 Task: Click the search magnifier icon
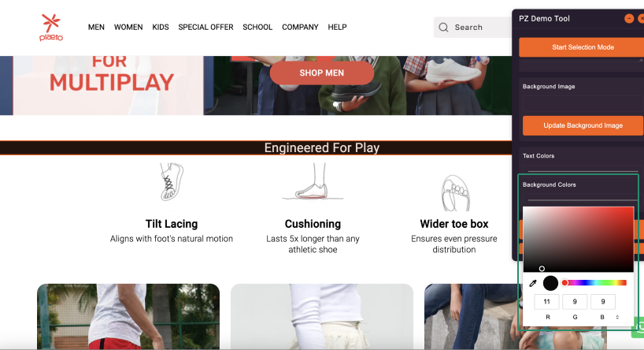click(x=443, y=27)
